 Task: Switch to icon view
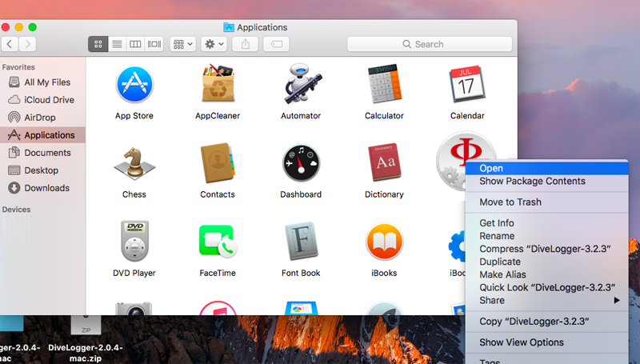pyautogui.click(x=98, y=44)
